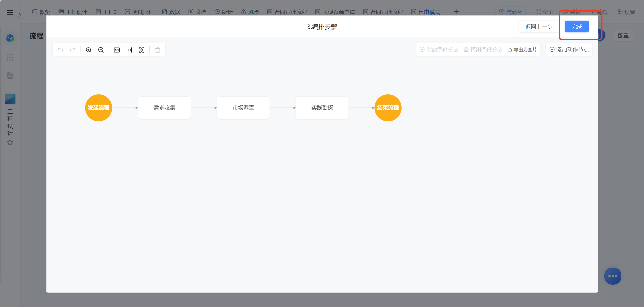The width and height of the screenshot is (644, 307).
Task: Click the redo arrow icon
Action: point(73,50)
